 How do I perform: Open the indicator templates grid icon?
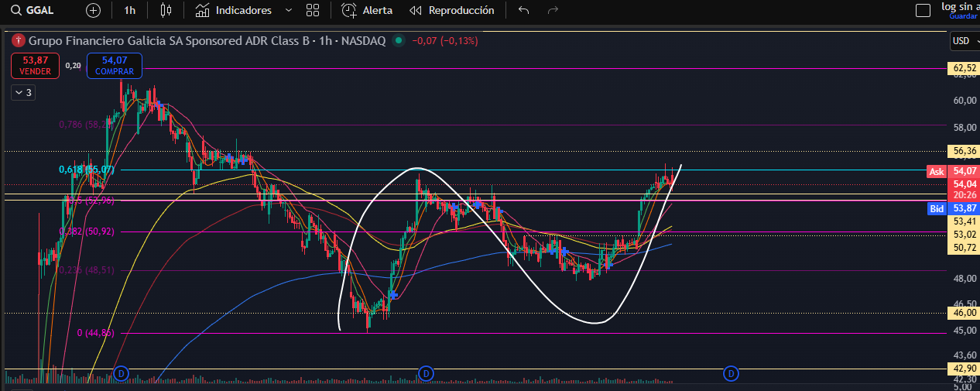coord(313,10)
